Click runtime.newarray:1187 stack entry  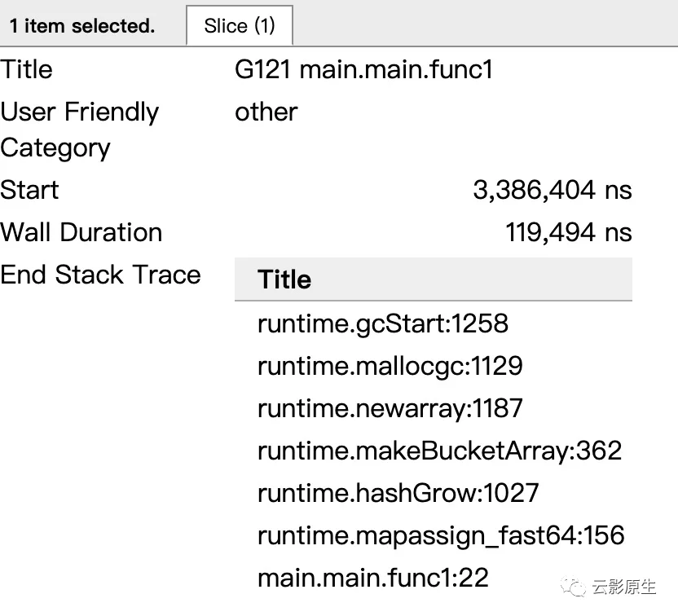pyautogui.click(x=390, y=408)
